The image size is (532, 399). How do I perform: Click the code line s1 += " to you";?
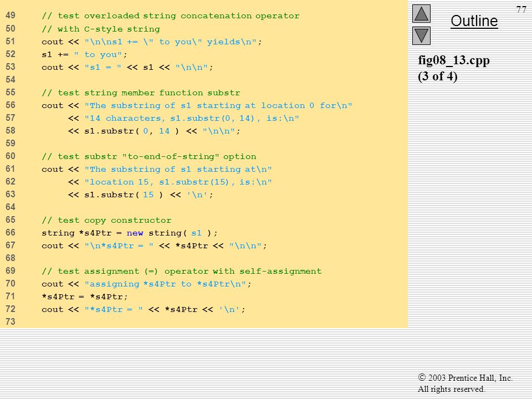coord(84,55)
